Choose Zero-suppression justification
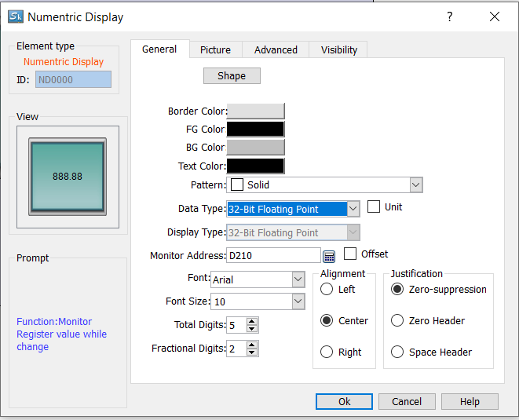Viewport: 519px width, 420px height. (x=397, y=289)
